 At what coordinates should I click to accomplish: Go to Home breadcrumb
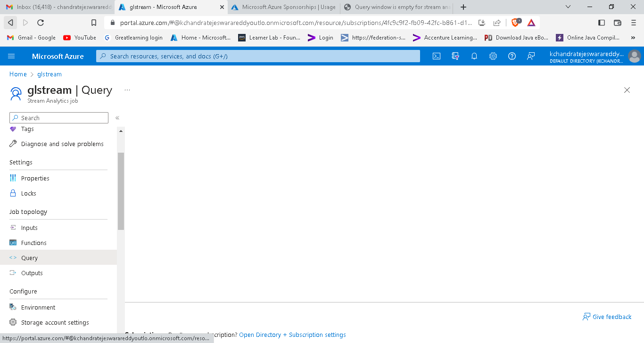tap(18, 74)
